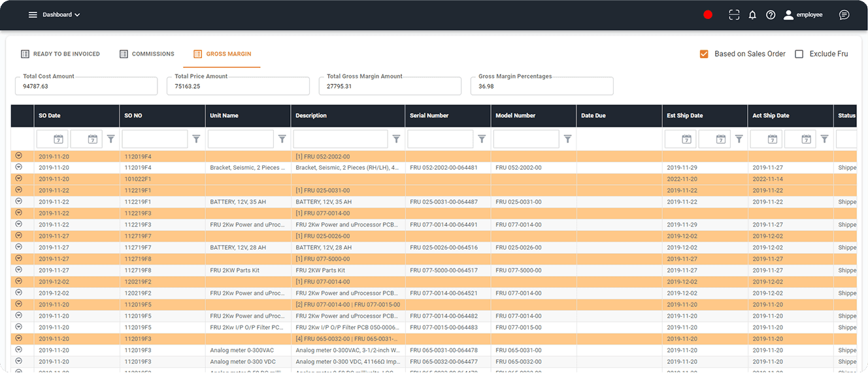
Task: Select serial FRU 052-2002-00-064481 cell
Action: 448,168
